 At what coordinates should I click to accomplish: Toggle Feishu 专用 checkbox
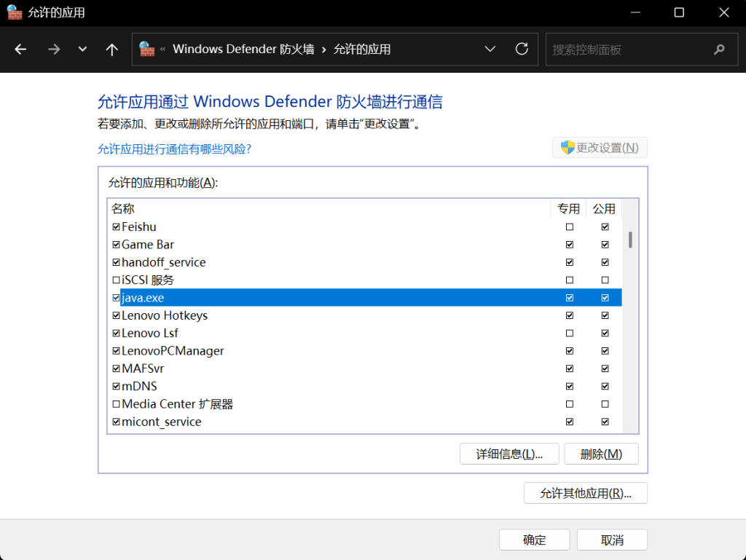click(570, 226)
